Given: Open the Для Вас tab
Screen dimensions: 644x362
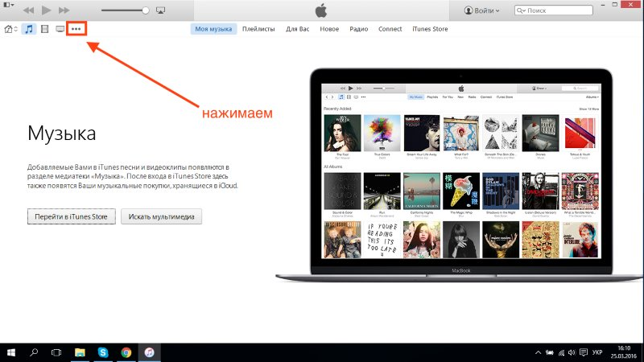Looking at the screenshot, I should tap(297, 29).
